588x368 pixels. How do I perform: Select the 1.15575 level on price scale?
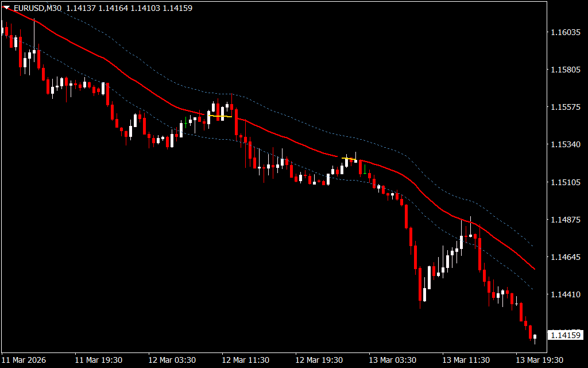point(565,108)
